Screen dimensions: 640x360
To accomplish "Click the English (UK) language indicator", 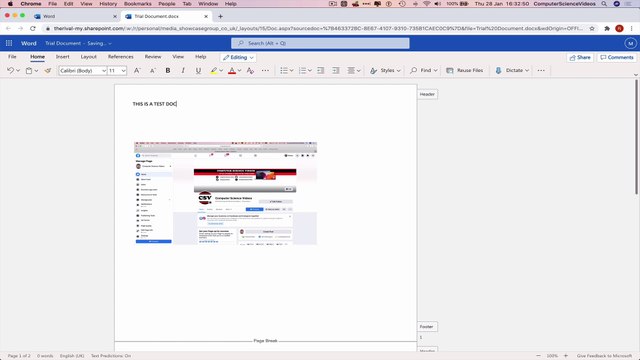I will point(72,356).
